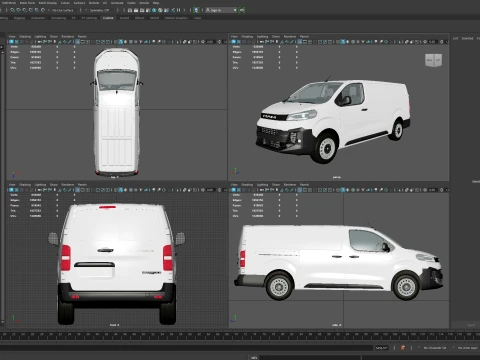Click Snap to curves icon in status line
480x360 pixels.
pos(18,10)
